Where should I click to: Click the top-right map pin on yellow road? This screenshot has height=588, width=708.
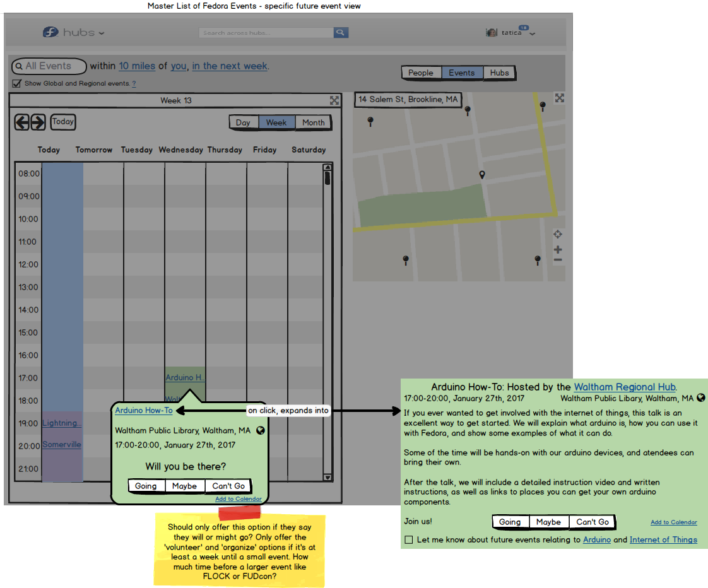click(x=543, y=107)
